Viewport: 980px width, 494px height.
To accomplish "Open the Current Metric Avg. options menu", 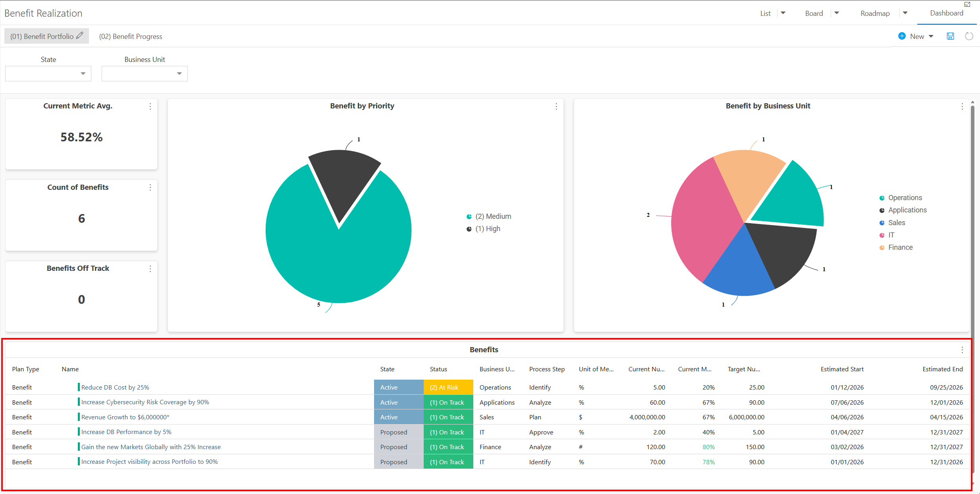I will pos(150,106).
